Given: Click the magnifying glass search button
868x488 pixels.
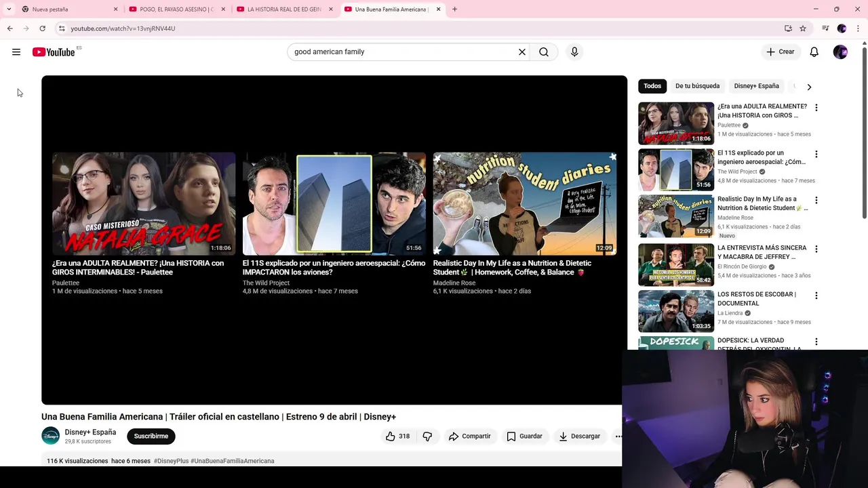Looking at the screenshot, I should (544, 52).
